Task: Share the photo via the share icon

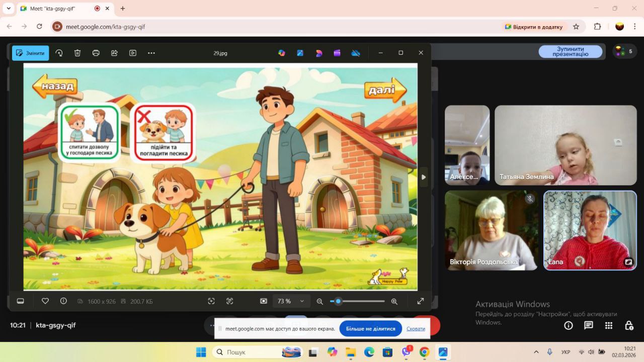Action: (114, 53)
